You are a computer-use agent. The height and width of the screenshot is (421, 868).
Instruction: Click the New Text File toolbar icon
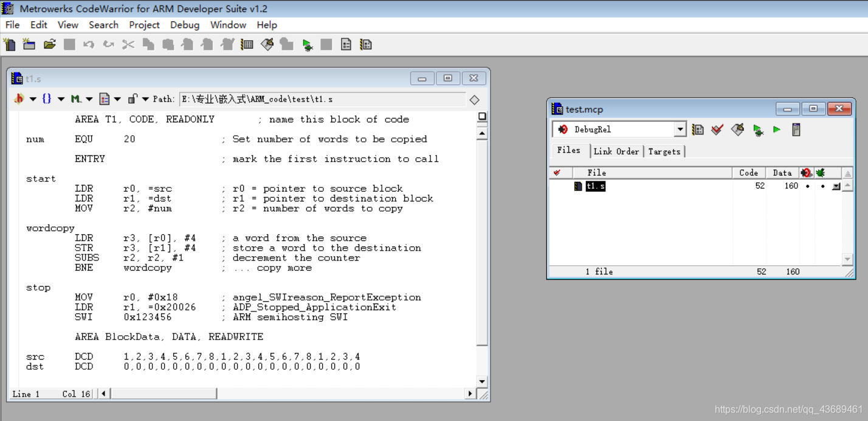click(10, 44)
